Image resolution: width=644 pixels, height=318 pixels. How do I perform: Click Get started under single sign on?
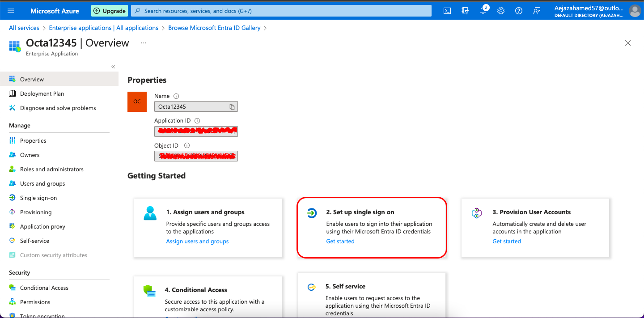pyautogui.click(x=340, y=241)
